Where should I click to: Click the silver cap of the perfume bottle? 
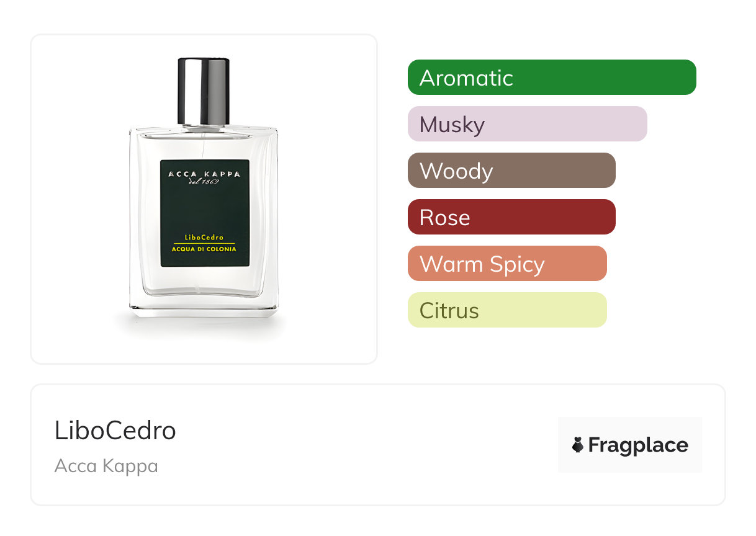click(x=204, y=90)
